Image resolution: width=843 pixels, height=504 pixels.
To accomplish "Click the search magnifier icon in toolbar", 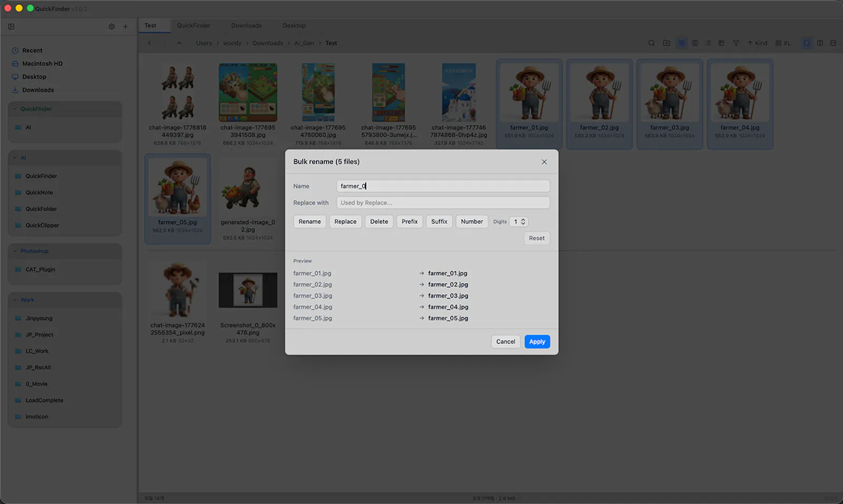I will tap(651, 43).
